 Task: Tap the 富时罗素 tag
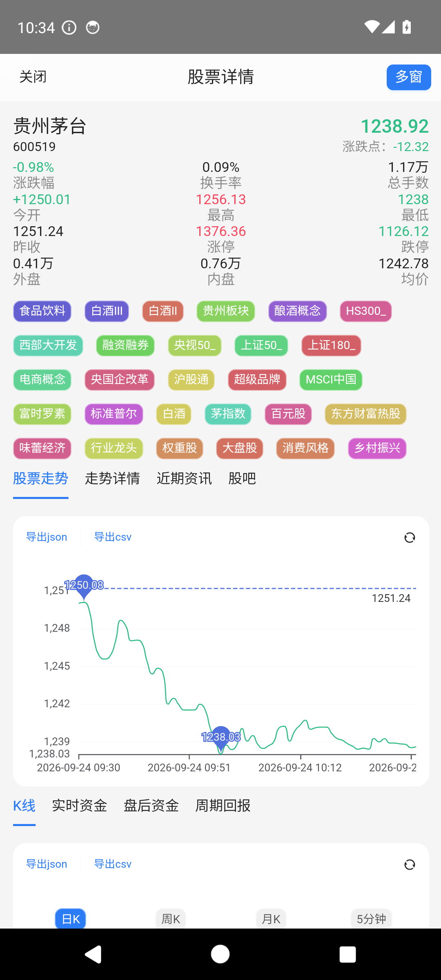point(42,414)
